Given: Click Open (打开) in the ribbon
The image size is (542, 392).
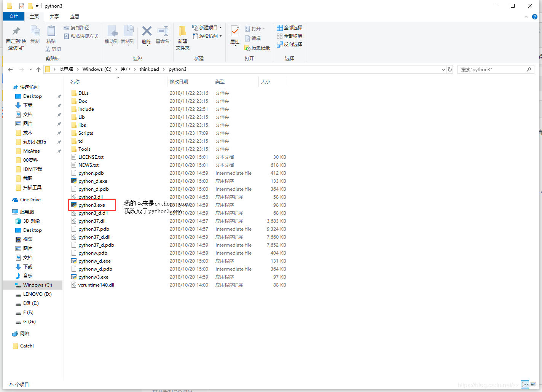Looking at the screenshot, I should click(x=255, y=29).
